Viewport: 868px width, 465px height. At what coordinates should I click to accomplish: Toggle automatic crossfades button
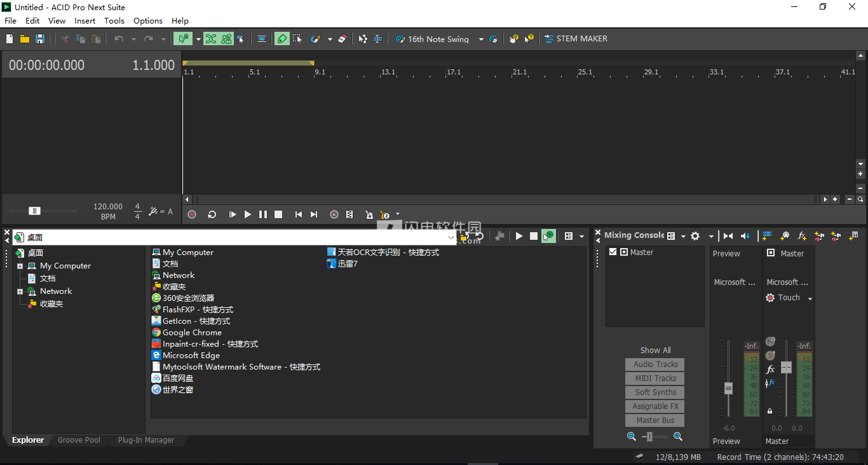click(x=211, y=39)
